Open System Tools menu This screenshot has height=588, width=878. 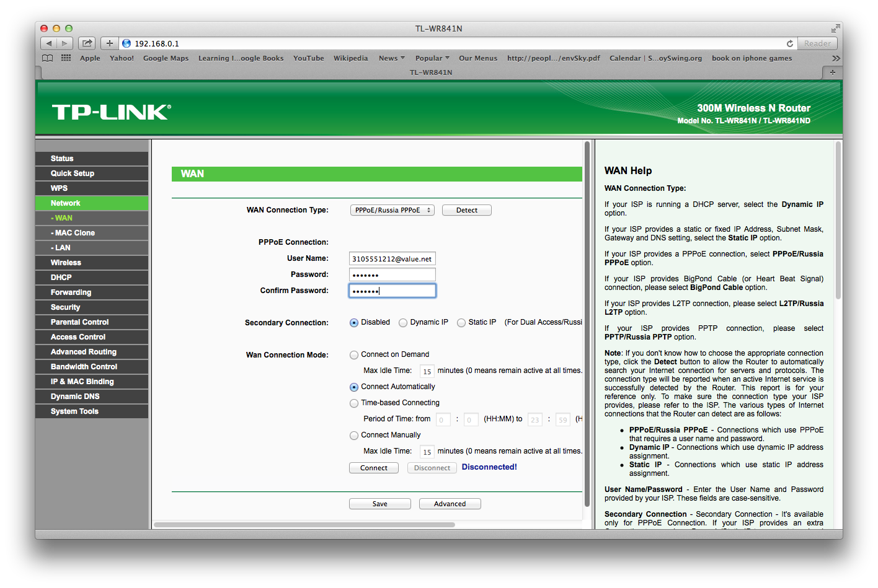[x=92, y=411]
